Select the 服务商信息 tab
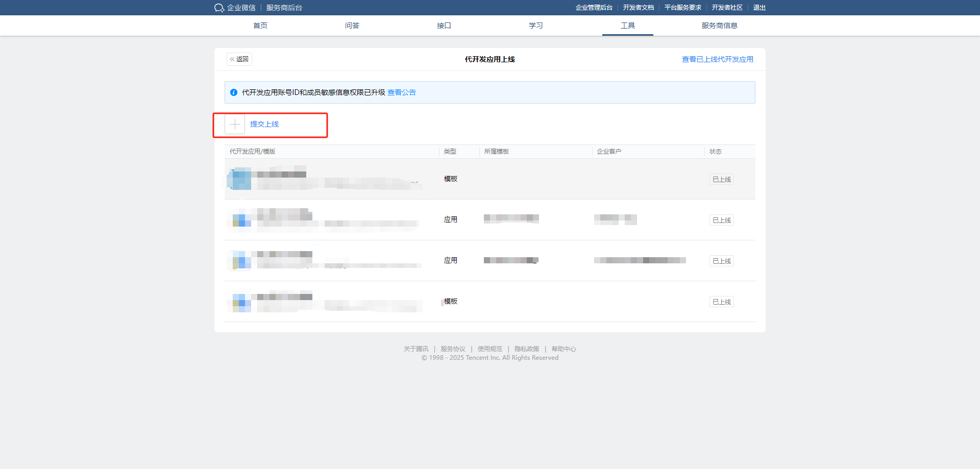The height and width of the screenshot is (469, 980). (x=719, y=26)
